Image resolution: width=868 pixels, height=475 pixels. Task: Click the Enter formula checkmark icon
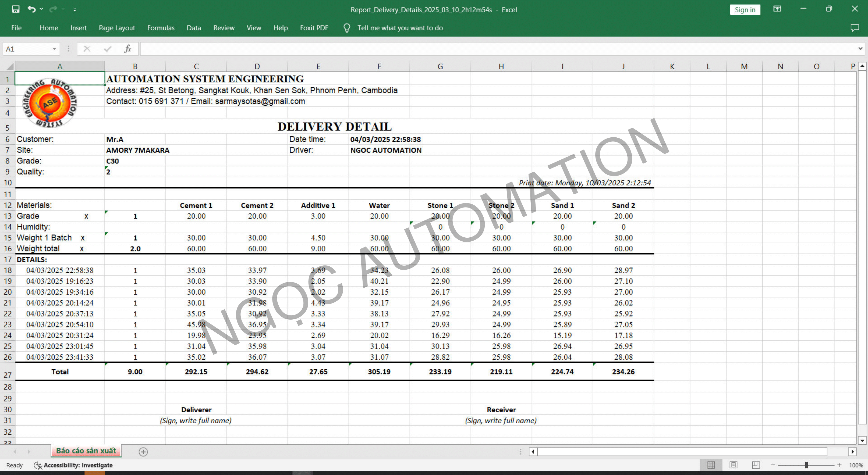coord(108,49)
